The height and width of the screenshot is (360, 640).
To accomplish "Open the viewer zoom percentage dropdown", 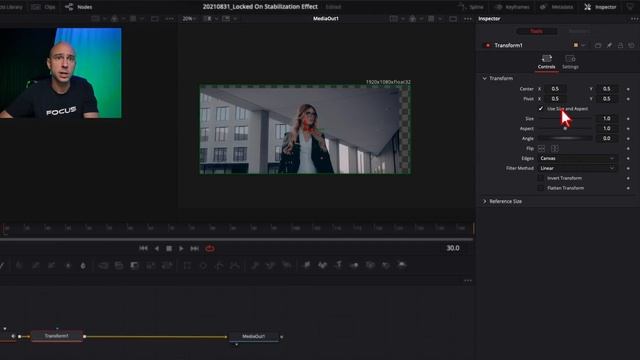I will pyautogui.click(x=189, y=19).
